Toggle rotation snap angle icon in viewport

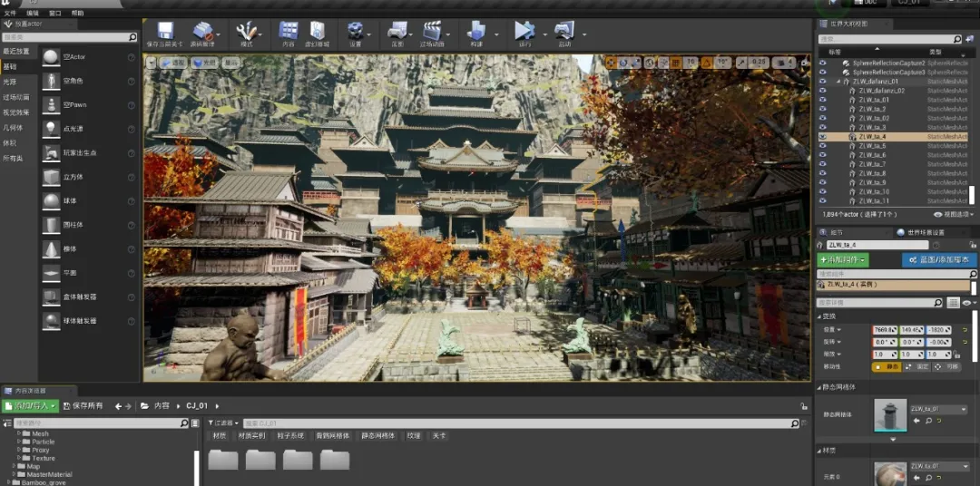[706, 63]
